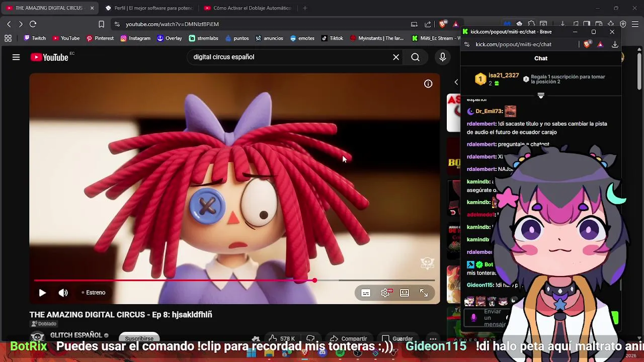Go back in browser
Screen dimensions: 644x362
[9, 24]
